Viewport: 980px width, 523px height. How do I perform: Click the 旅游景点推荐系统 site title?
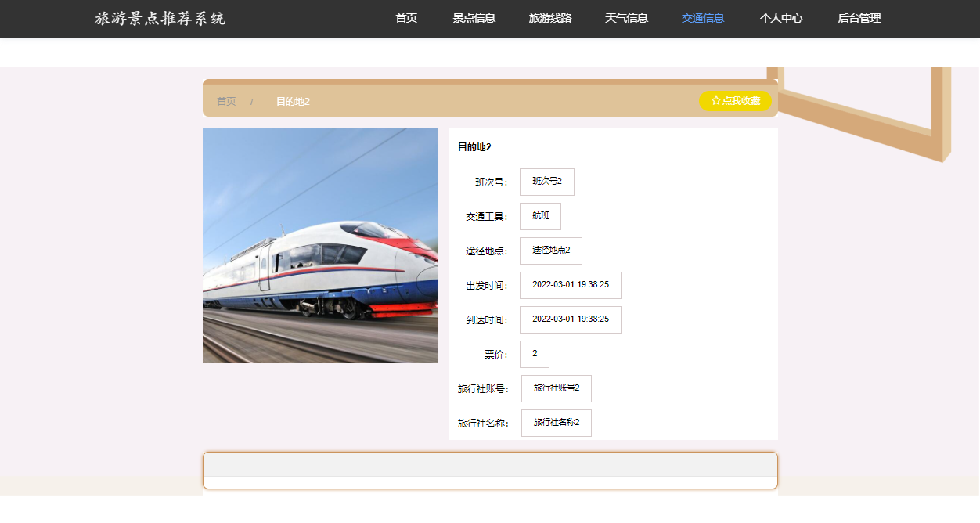coord(160,19)
